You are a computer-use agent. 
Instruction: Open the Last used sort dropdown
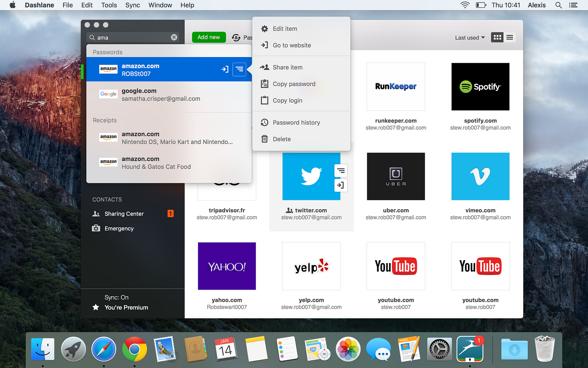pyautogui.click(x=470, y=38)
